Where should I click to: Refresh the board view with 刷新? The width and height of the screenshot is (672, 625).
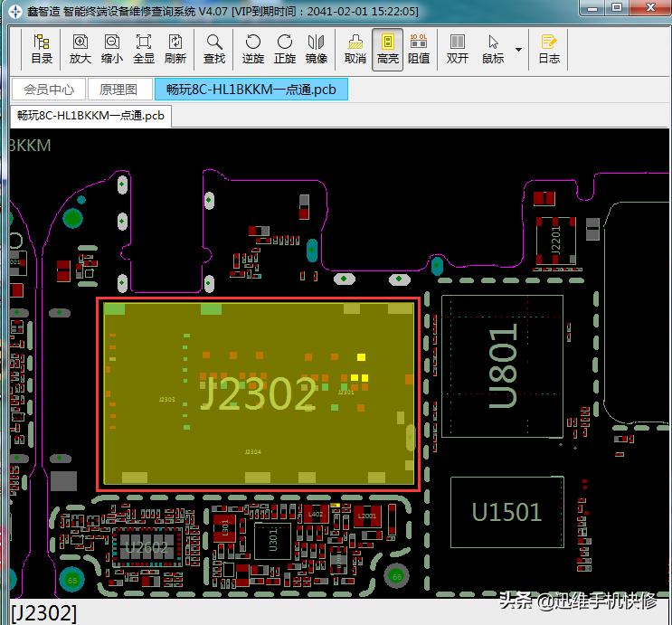click(175, 49)
